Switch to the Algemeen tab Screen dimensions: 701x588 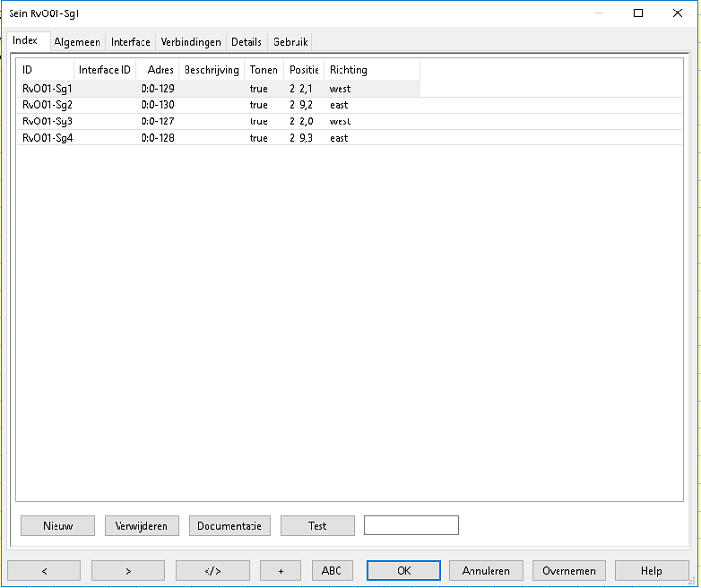pyautogui.click(x=77, y=42)
